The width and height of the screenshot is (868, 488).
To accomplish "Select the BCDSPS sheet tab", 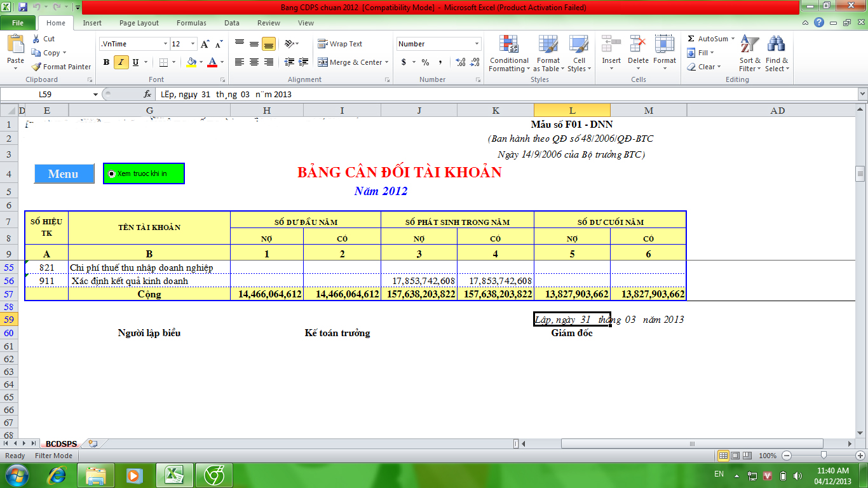I will [x=61, y=444].
